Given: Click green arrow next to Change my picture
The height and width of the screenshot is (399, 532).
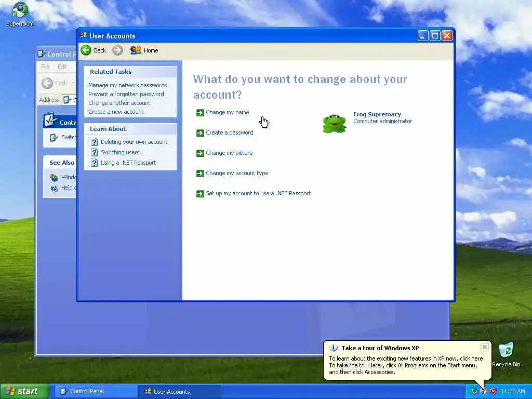Looking at the screenshot, I should 200,153.
